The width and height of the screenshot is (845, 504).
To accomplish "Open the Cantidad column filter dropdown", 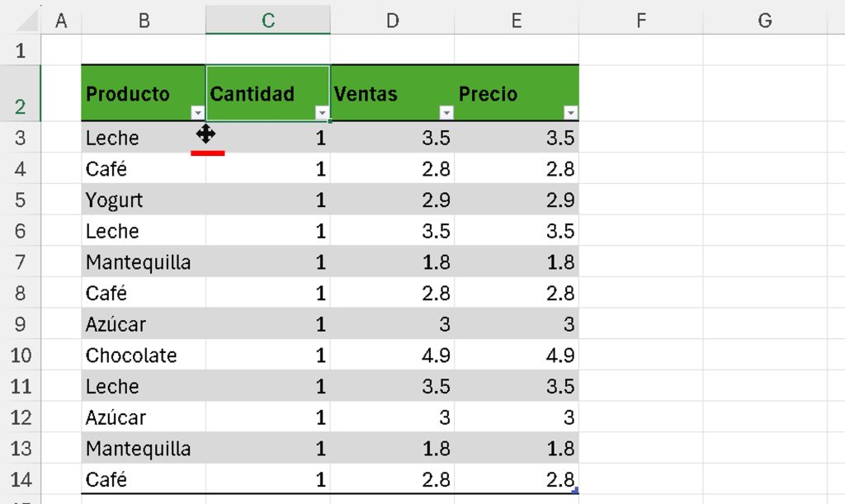I will coord(322,113).
